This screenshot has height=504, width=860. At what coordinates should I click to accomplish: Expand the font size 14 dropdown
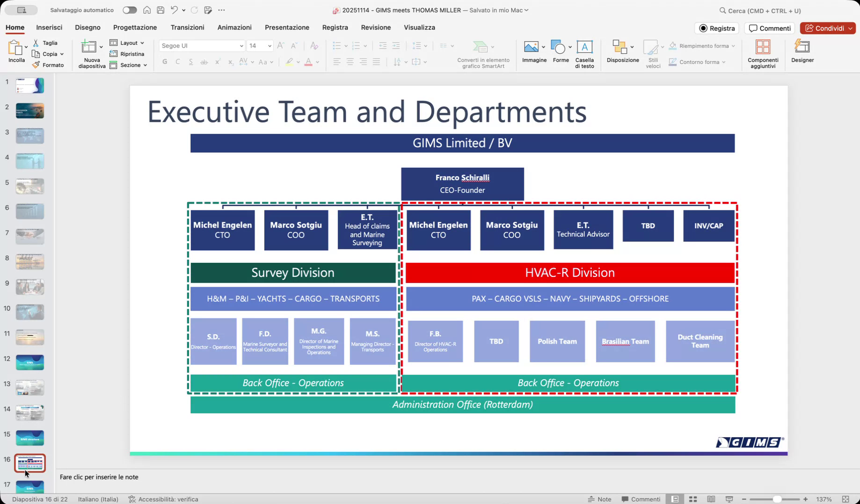pyautogui.click(x=270, y=46)
